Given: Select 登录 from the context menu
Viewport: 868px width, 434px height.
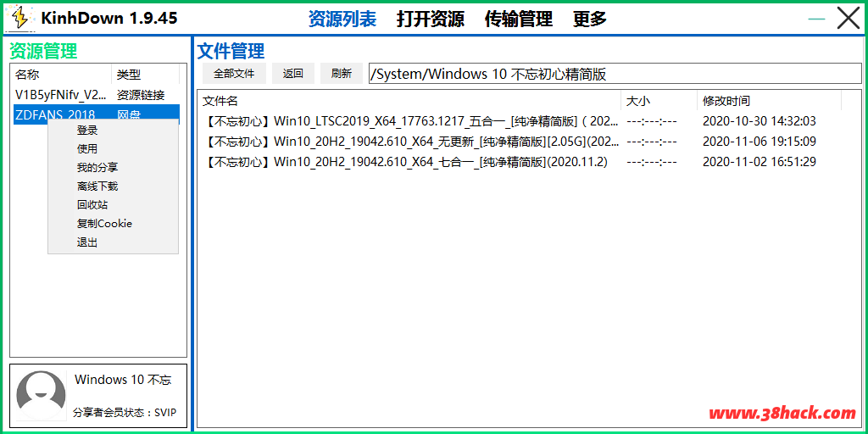Looking at the screenshot, I should pyautogui.click(x=87, y=131).
